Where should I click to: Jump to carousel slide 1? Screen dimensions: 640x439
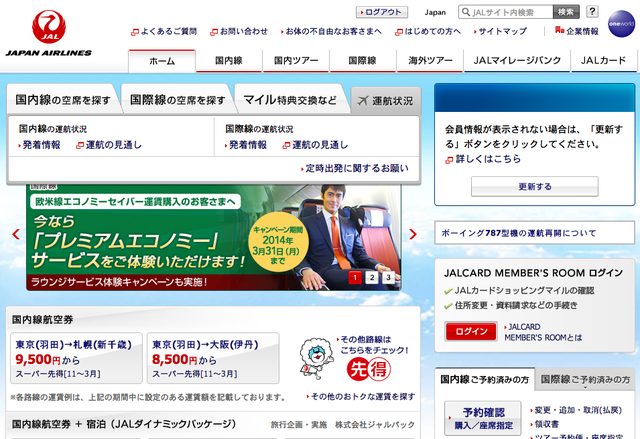pyautogui.click(x=355, y=277)
